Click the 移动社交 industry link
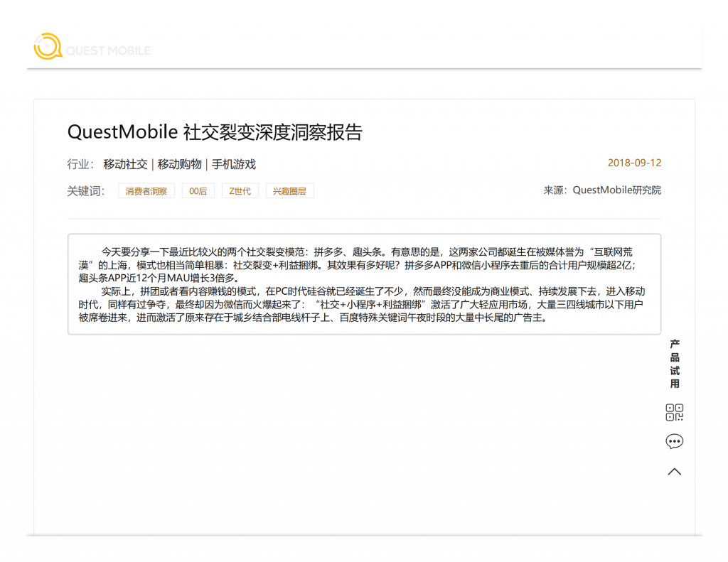The image size is (728, 562). [125, 164]
